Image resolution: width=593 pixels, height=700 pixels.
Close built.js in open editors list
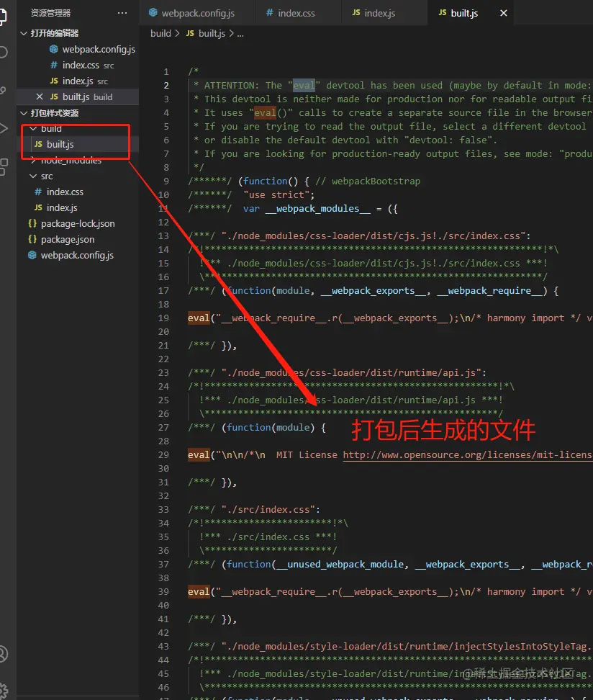[x=40, y=97]
